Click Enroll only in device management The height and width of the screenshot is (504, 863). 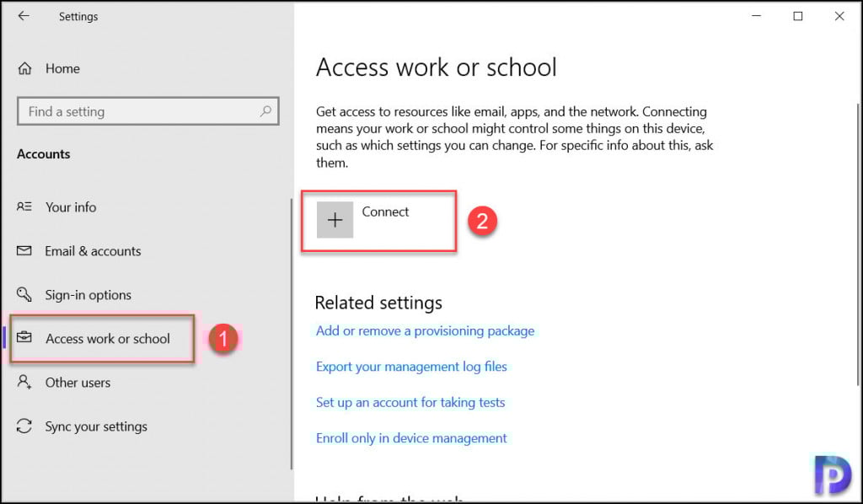pyautogui.click(x=411, y=438)
